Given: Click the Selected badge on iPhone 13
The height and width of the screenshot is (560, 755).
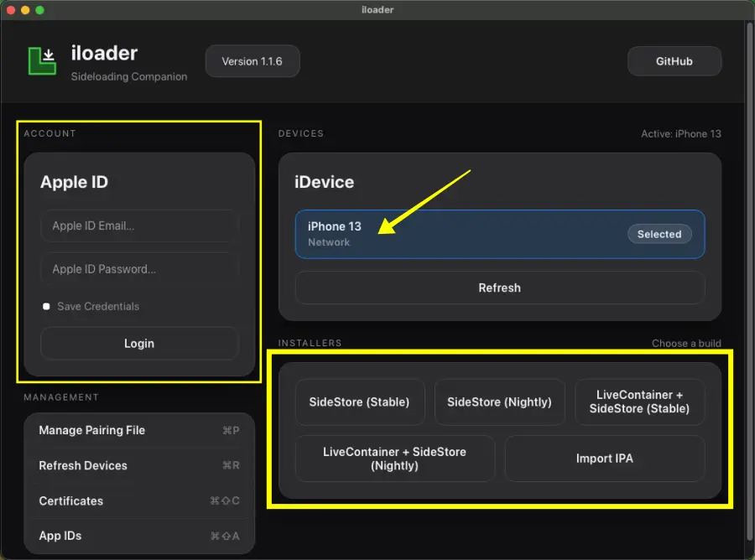Looking at the screenshot, I should click(659, 234).
